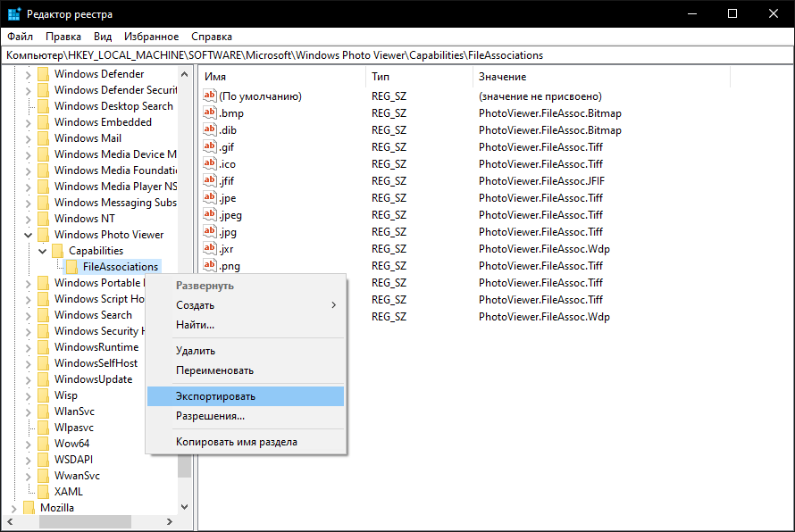Click the horizontal scrollbar right arrow
The image size is (795, 532).
(170, 521)
